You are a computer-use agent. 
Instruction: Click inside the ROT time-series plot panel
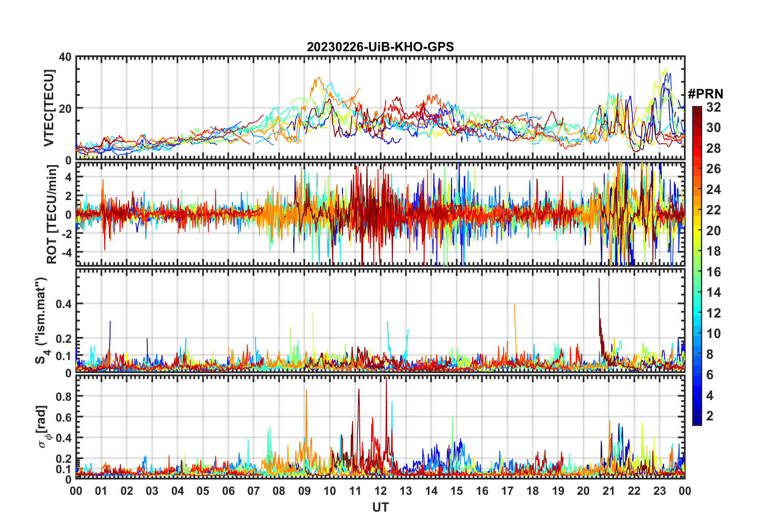380,214
